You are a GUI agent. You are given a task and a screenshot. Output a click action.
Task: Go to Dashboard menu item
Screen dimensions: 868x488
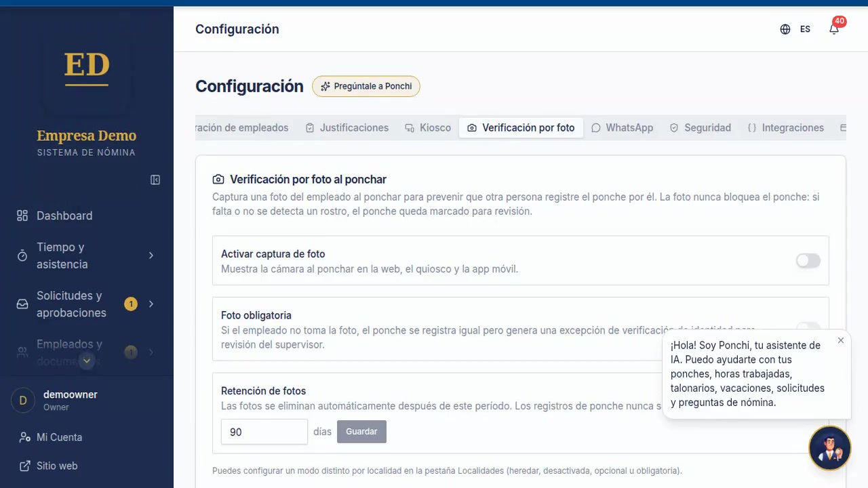click(87, 216)
